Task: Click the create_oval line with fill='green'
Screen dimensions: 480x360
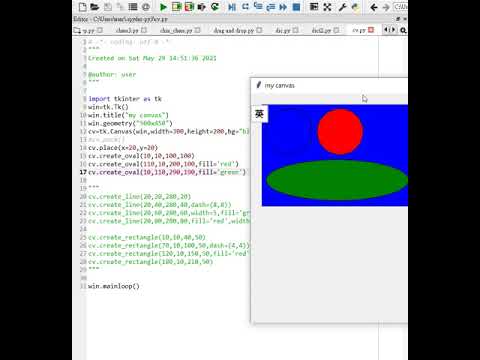Action: click(x=167, y=172)
